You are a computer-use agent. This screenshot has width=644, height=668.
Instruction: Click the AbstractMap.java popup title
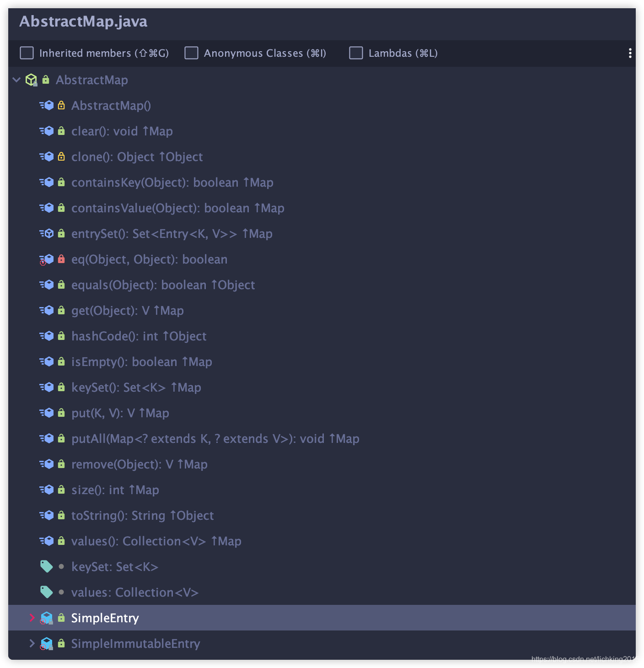pyautogui.click(x=83, y=22)
